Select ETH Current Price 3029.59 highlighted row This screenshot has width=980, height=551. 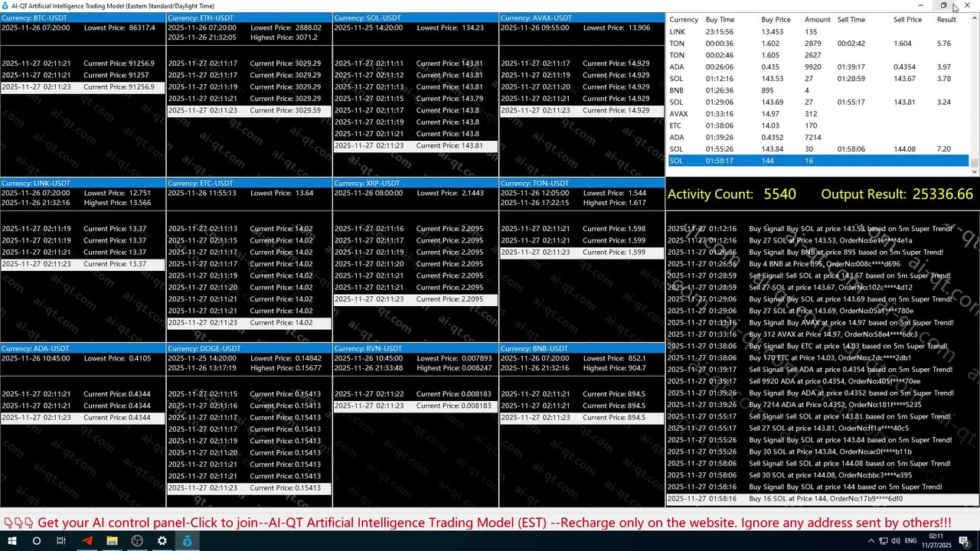click(249, 111)
